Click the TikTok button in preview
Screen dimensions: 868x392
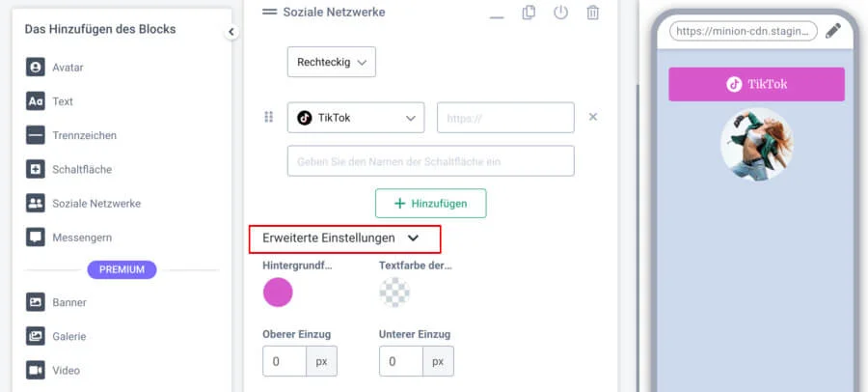click(756, 84)
